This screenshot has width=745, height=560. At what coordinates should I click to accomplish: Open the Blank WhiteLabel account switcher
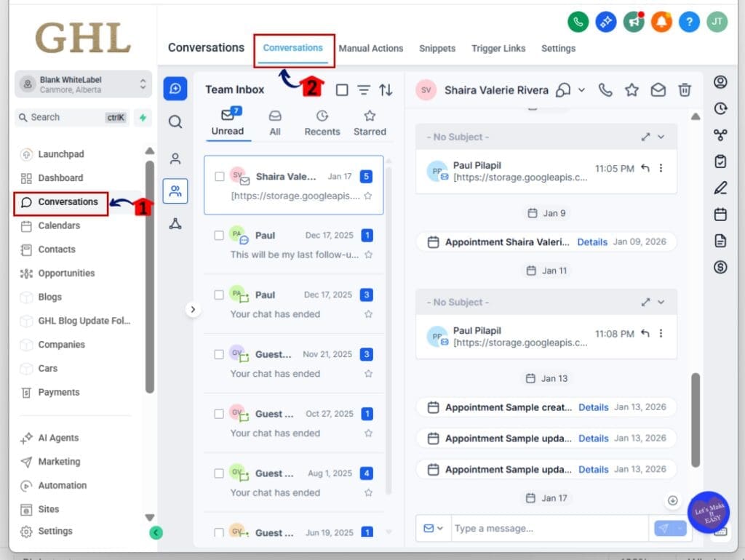[83, 84]
